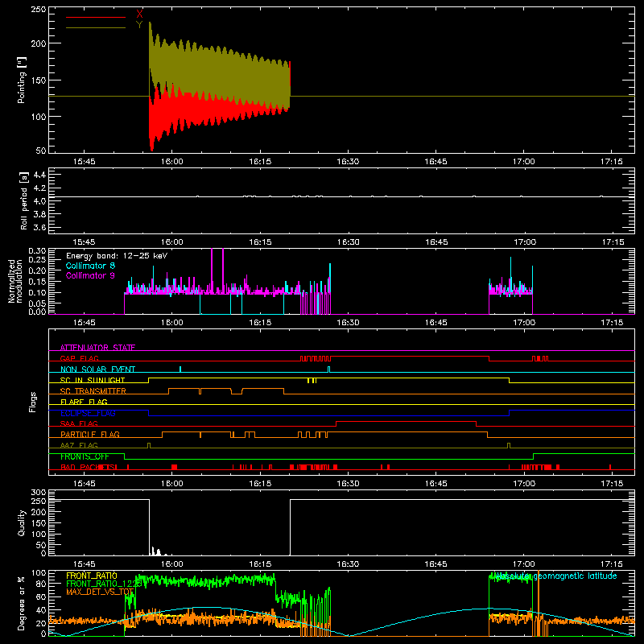The height and width of the screenshot is (644, 644).
Task: Click the 200 tick on Pointing axis
Action: pos(38,43)
